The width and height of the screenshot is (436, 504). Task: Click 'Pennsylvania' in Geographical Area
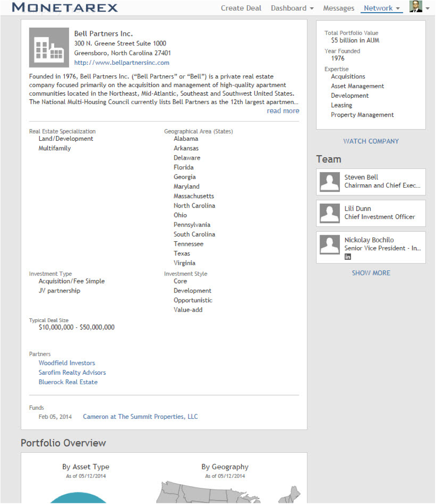coord(192,225)
